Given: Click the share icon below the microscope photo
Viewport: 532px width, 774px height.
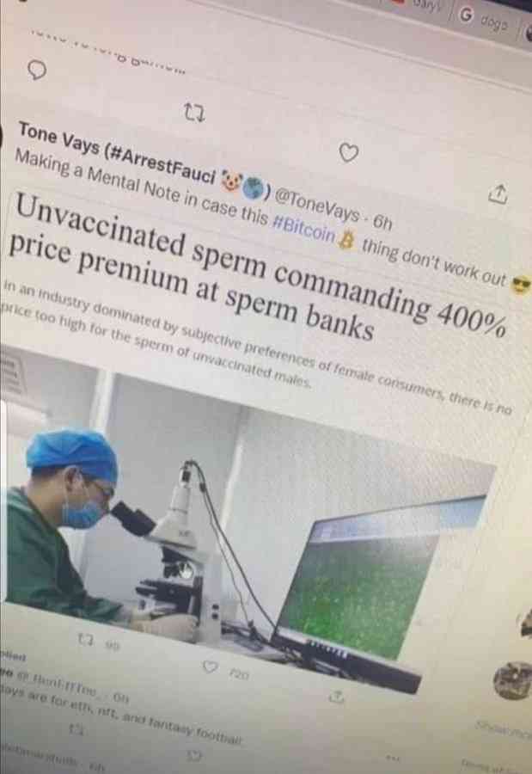Looking at the screenshot, I should click(x=336, y=697).
